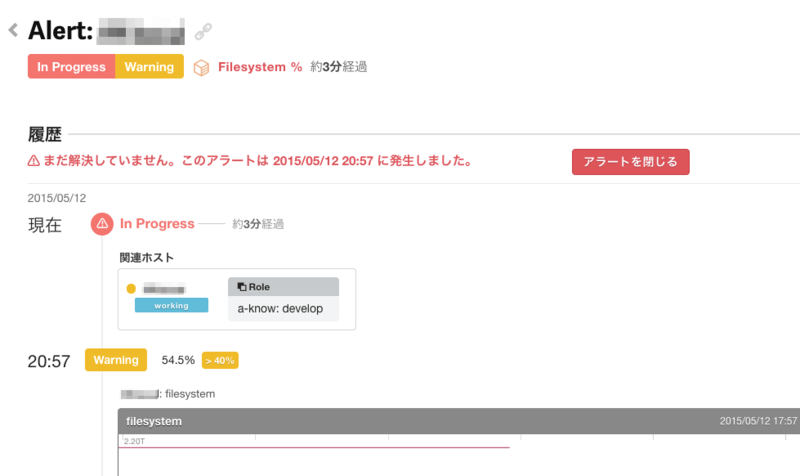
Task: Click the yellow host status dot
Action: point(131,289)
